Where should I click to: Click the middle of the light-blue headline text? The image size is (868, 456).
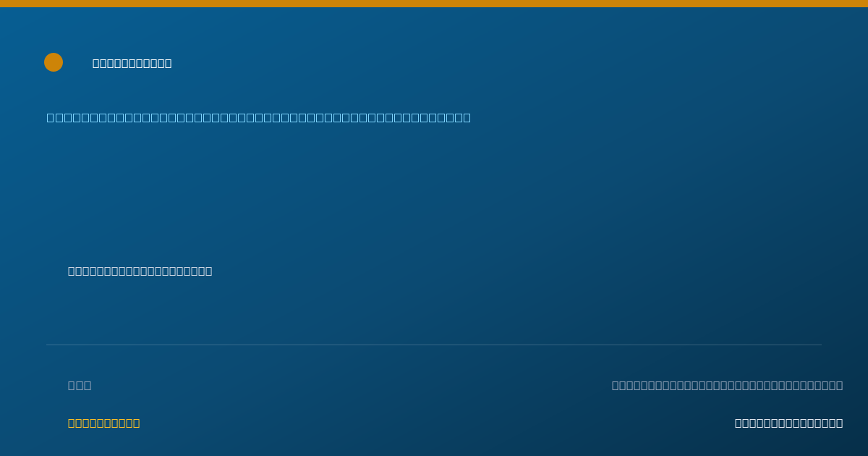259,118
